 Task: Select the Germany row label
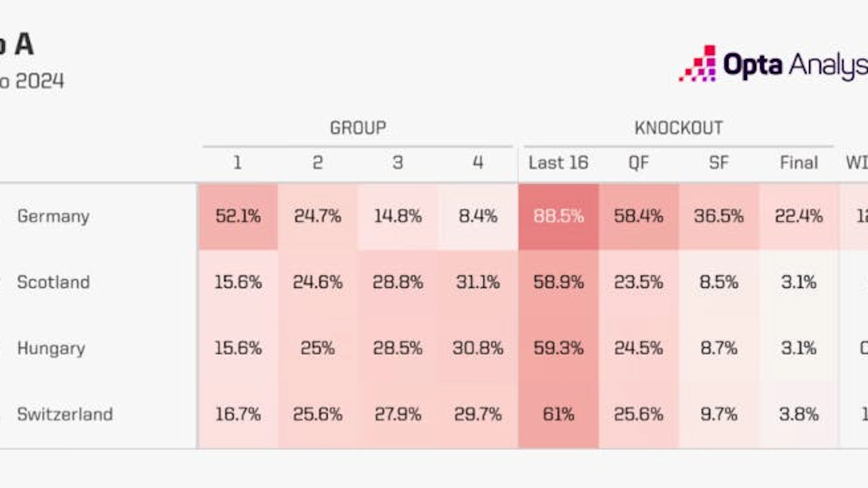tap(53, 216)
